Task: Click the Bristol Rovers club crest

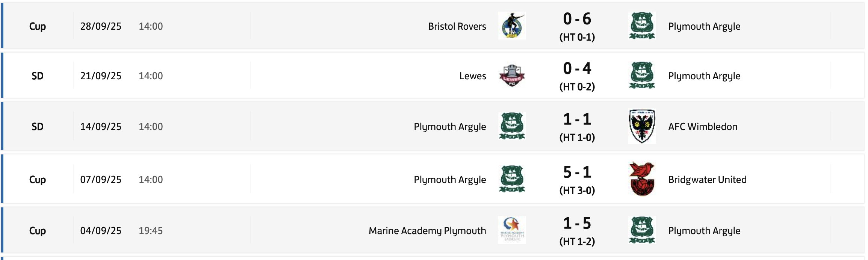Action: coord(512,26)
